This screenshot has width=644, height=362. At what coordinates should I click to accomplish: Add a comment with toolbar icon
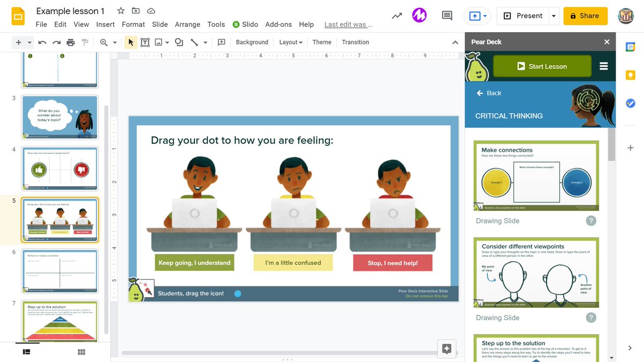[x=221, y=42]
